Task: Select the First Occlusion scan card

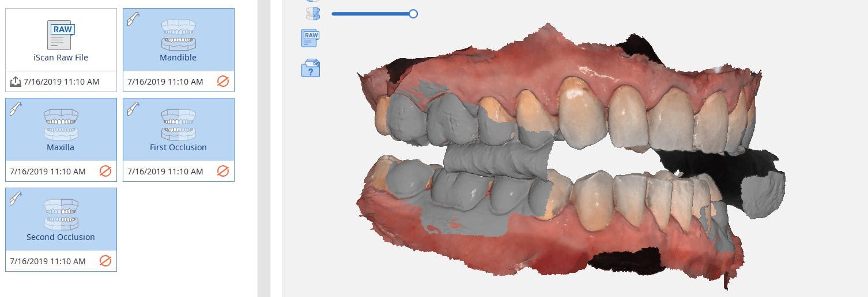Action: pyautogui.click(x=178, y=140)
